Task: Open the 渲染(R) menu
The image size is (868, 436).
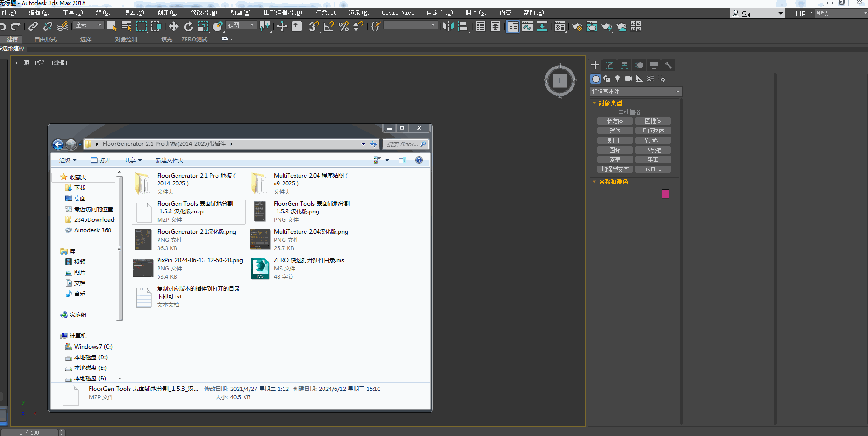Action: point(358,13)
